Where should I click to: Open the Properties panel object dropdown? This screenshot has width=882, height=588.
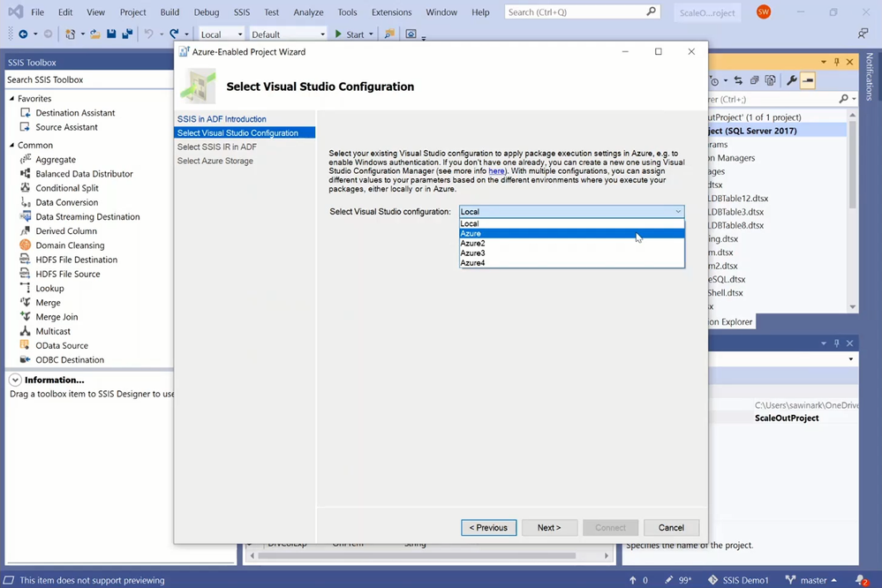pos(851,359)
